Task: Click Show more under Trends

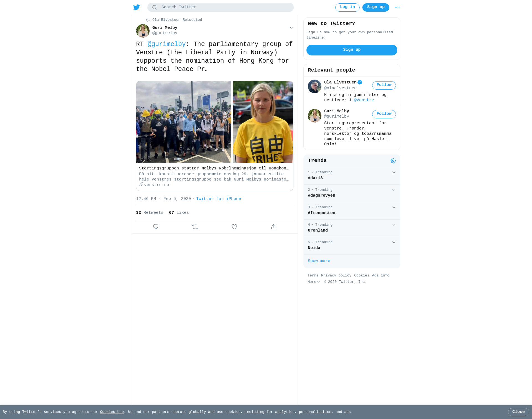Action: 319,261
